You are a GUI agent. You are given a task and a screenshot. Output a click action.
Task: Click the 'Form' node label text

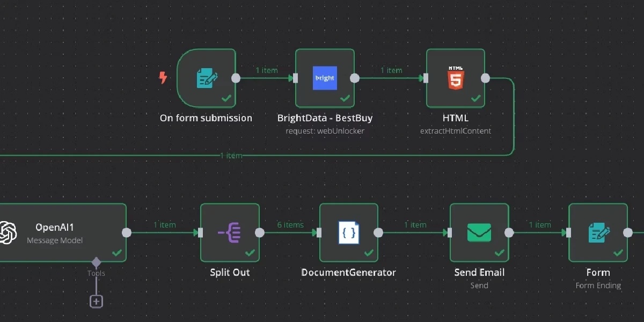pyautogui.click(x=598, y=273)
